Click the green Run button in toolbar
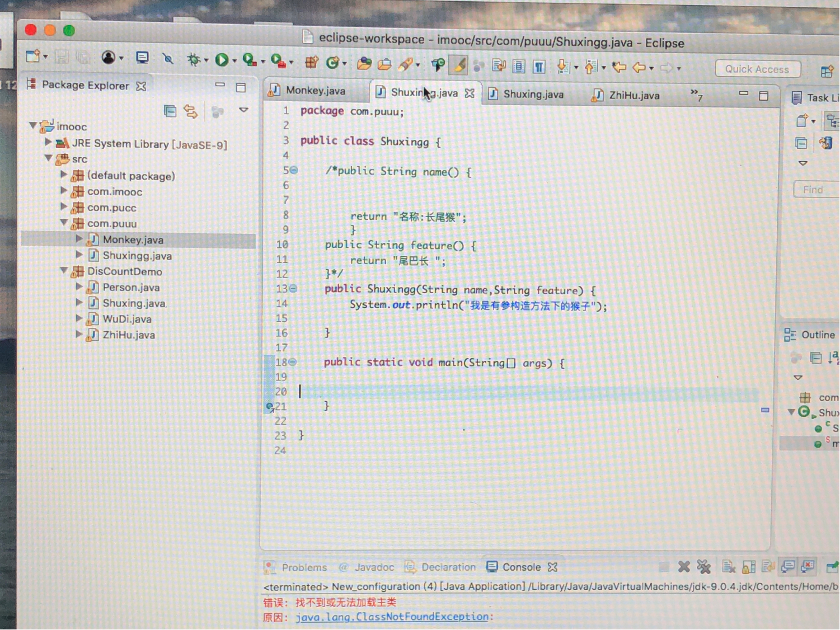840x630 pixels. [222, 60]
